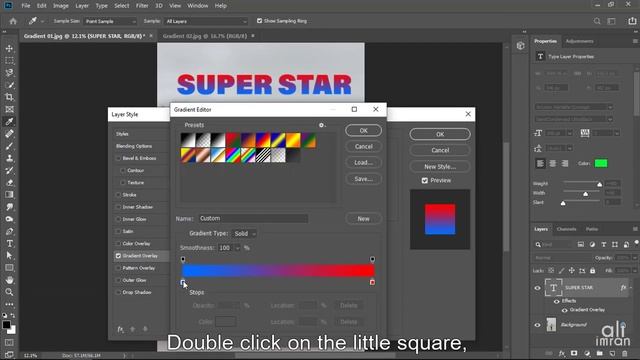Switch to the Adjustments tab
The width and height of the screenshot is (640, 360).
pos(580,41)
